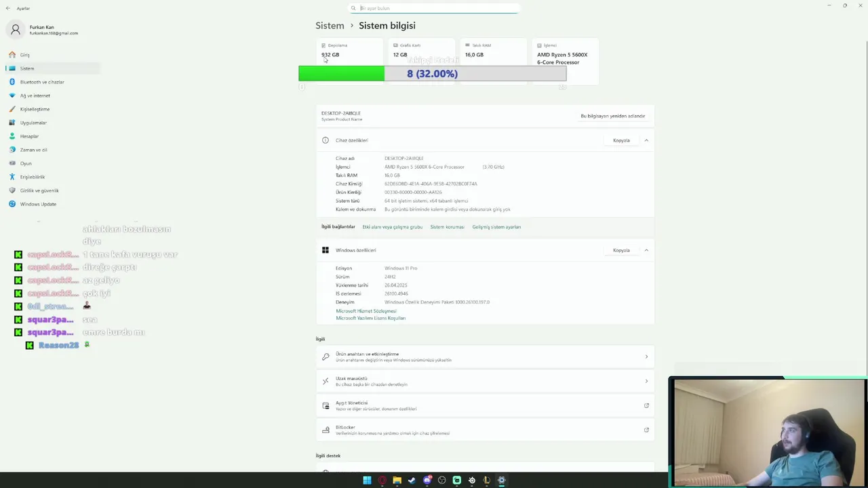868x488 pixels.
Task: Open Hesaplar person icon
Action: [x=12, y=136]
